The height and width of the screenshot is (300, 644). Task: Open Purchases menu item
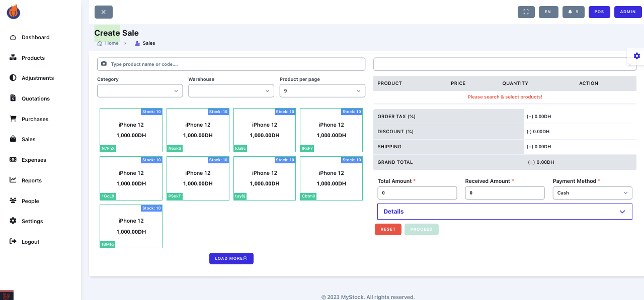coord(35,119)
